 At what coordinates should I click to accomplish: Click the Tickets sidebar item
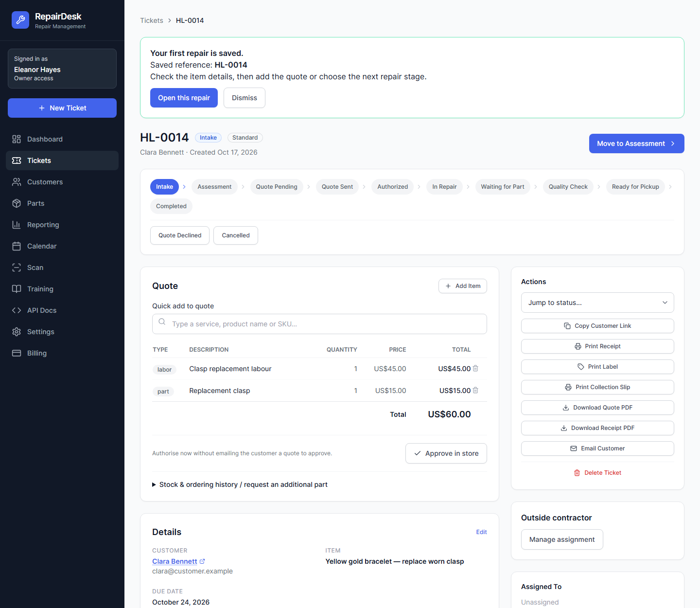pos(62,161)
